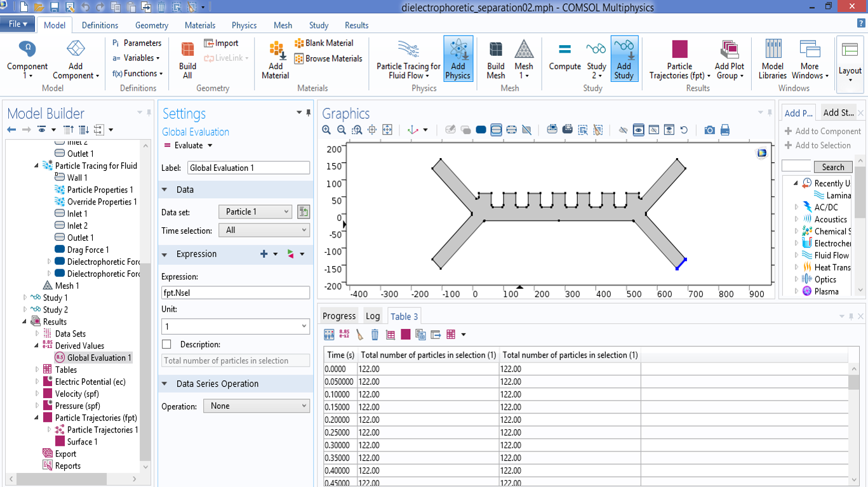Toggle the Add Physics ribbon button
Viewport: 868px width, 487px height.
pyautogui.click(x=458, y=58)
